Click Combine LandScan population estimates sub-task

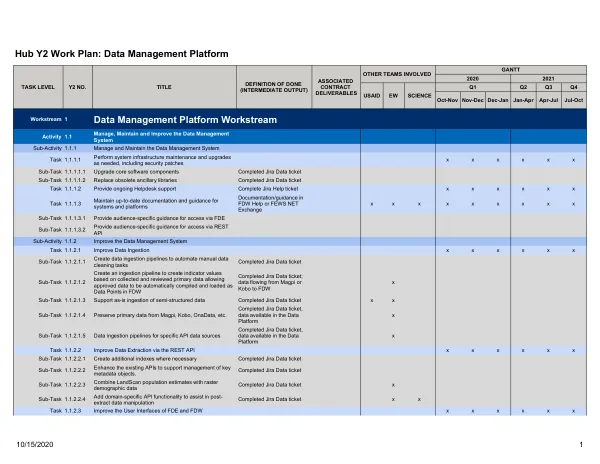[x=156, y=385]
